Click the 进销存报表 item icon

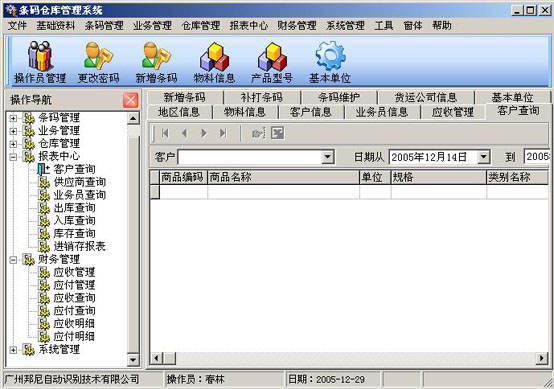click(44, 246)
